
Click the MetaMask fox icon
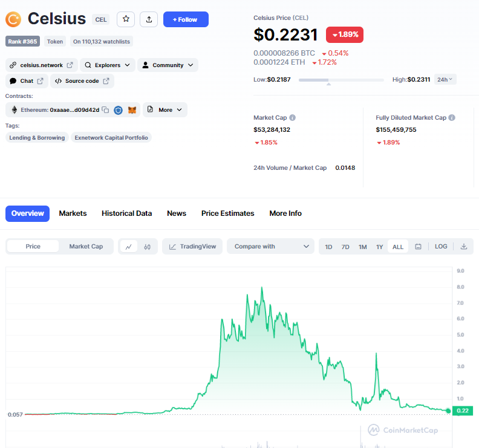pos(132,110)
